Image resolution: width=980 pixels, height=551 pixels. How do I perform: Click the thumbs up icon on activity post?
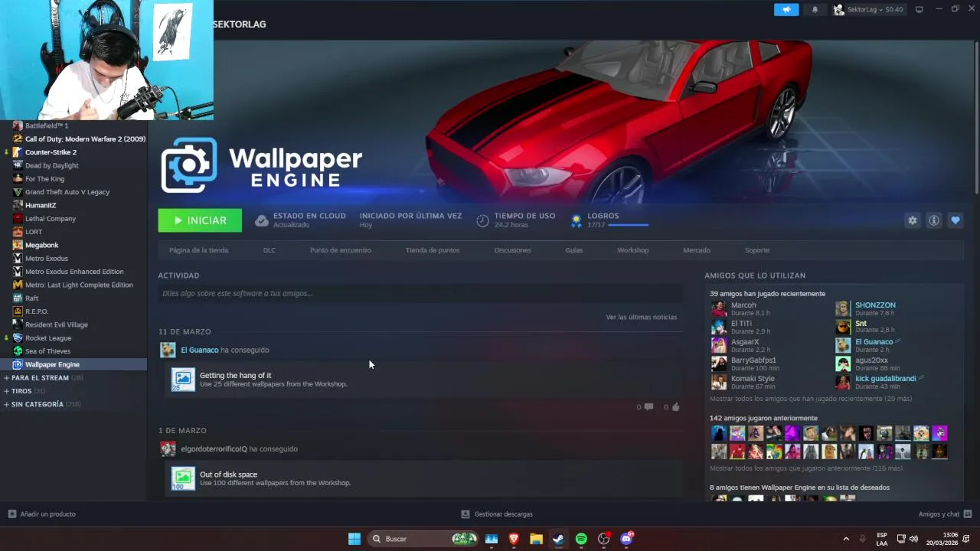point(675,407)
